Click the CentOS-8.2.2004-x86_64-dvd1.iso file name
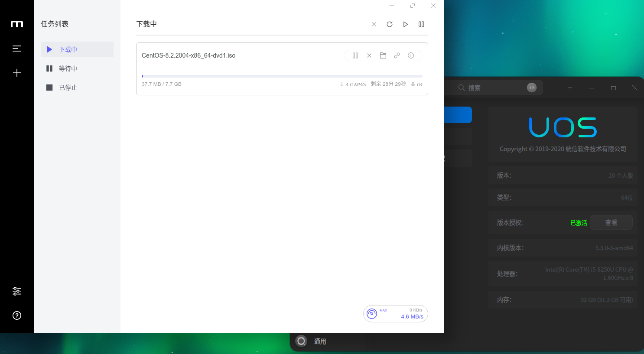This screenshot has height=354, width=644. pos(189,55)
